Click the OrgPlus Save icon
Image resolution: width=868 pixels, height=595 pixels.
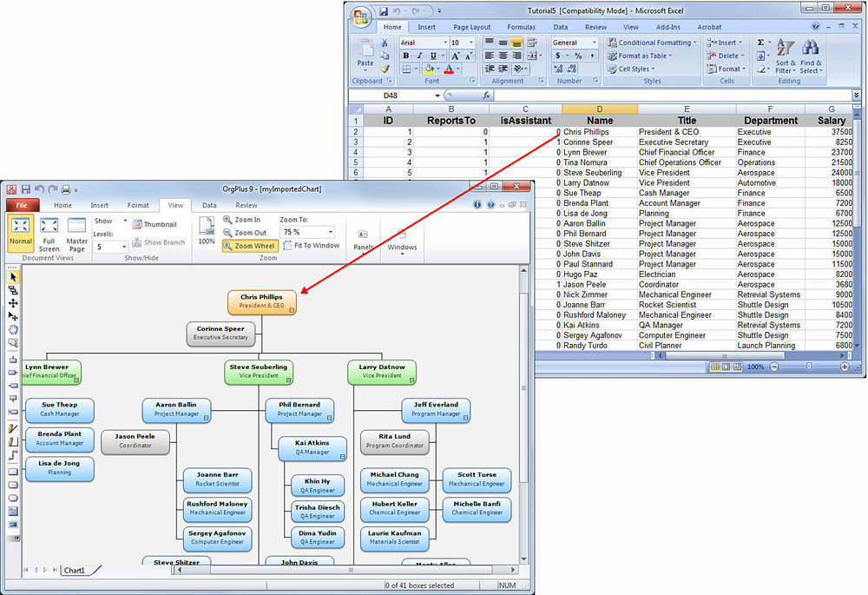tap(25, 189)
